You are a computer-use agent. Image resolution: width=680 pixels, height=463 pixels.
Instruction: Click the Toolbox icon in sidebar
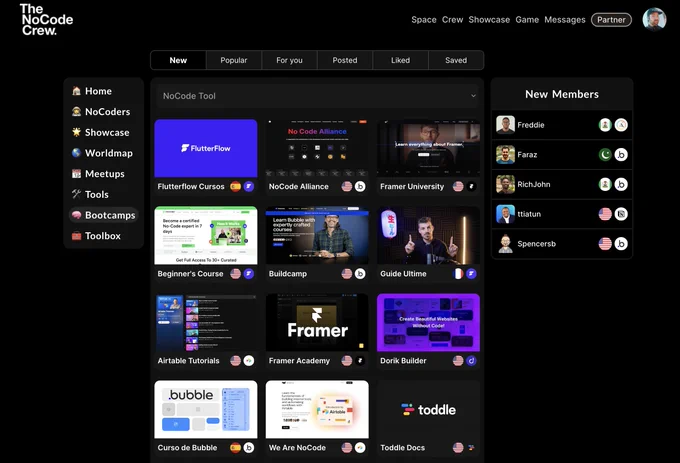(x=76, y=236)
